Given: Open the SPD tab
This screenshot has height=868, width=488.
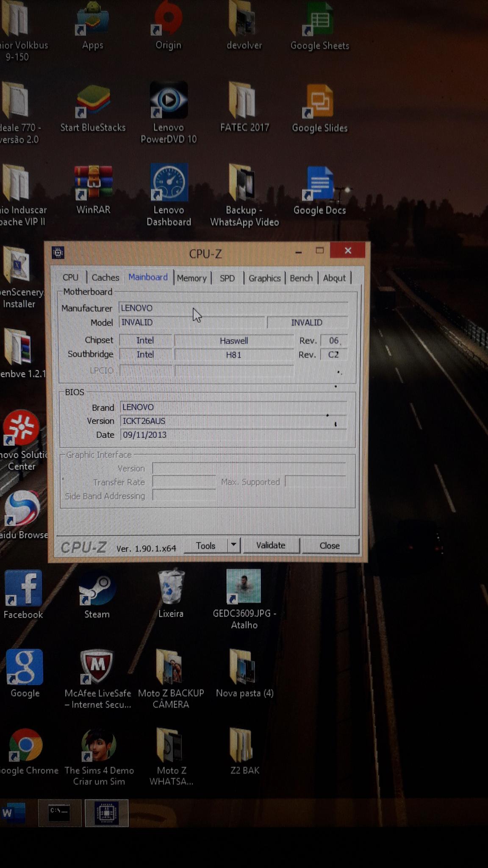Looking at the screenshot, I should click(x=227, y=278).
